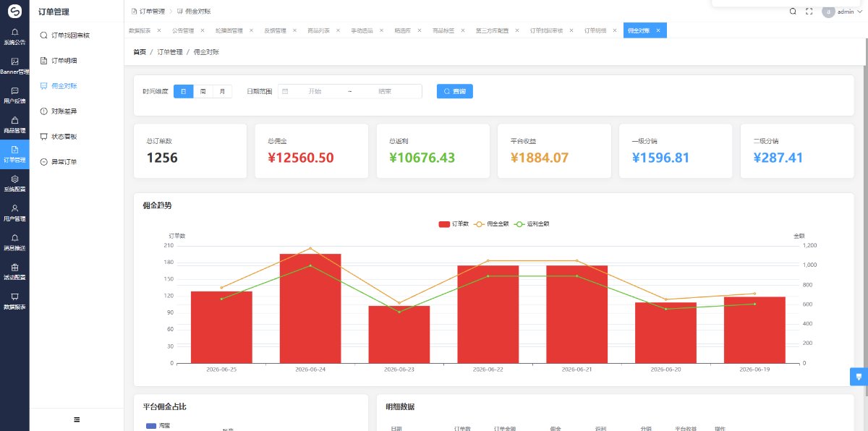Click the app logo at top-left
The height and width of the screenshot is (431, 868).
tap(14, 11)
